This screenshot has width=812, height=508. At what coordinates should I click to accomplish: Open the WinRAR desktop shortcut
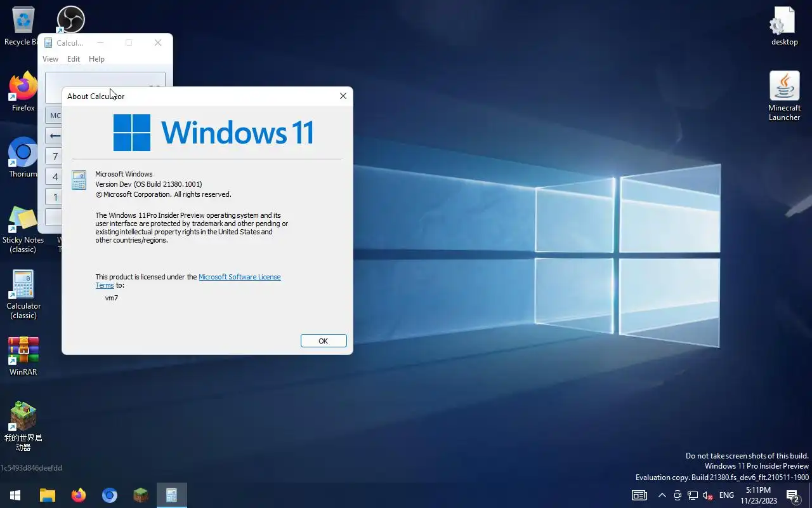click(x=23, y=356)
